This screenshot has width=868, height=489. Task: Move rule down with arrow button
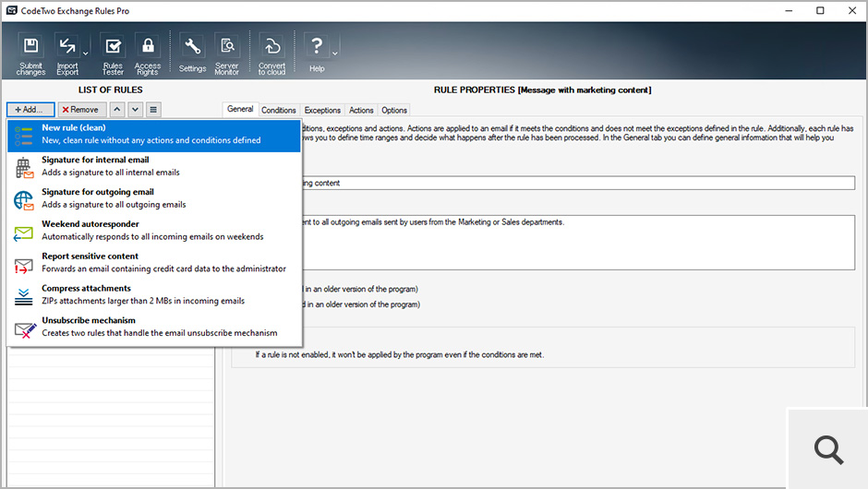coord(135,110)
